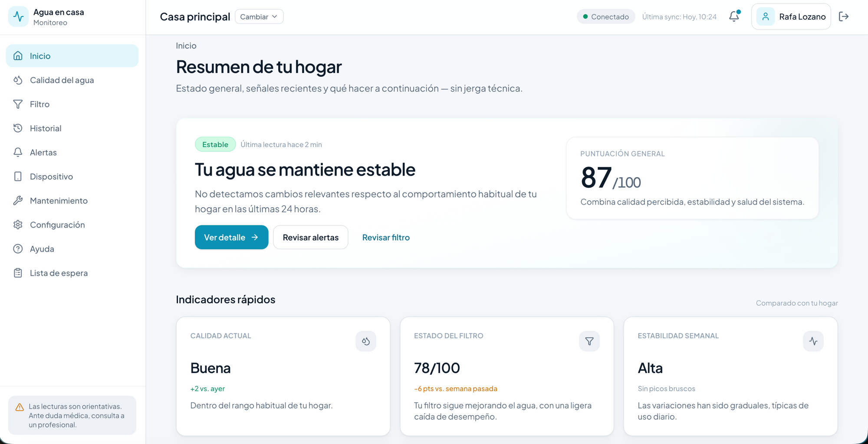This screenshot has width=868, height=444.
Task: Select the Dispositivo sidebar icon
Action: tap(51, 176)
